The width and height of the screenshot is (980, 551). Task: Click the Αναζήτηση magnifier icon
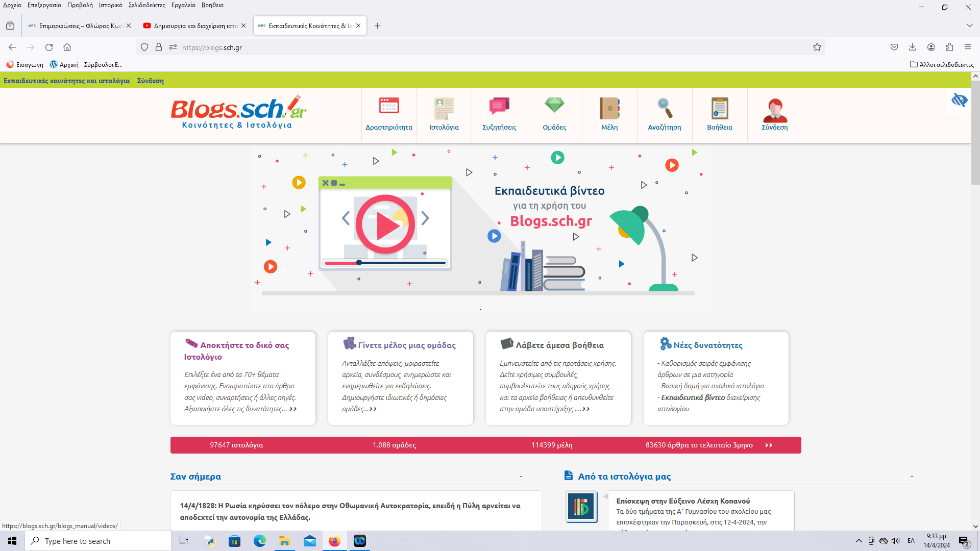pos(664,108)
